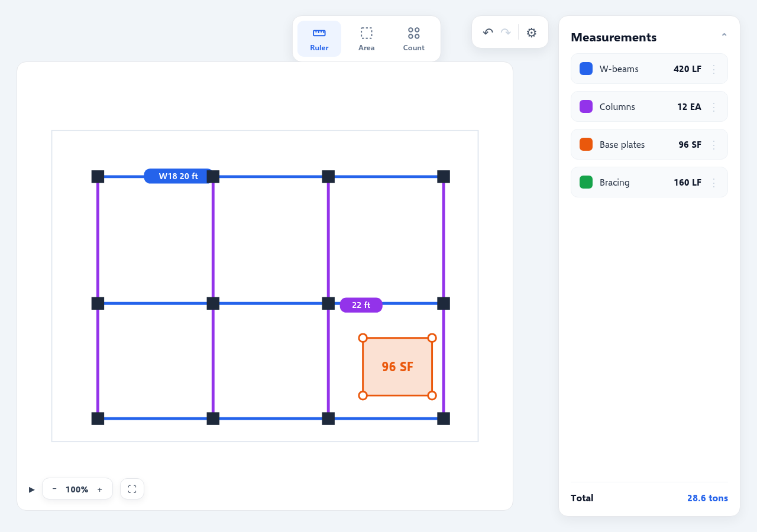Image resolution: width=757 pixels, height=532 pixels.
Task: Select the Area measurement tool
Action: pyautogui.click(x=367, y=39)
